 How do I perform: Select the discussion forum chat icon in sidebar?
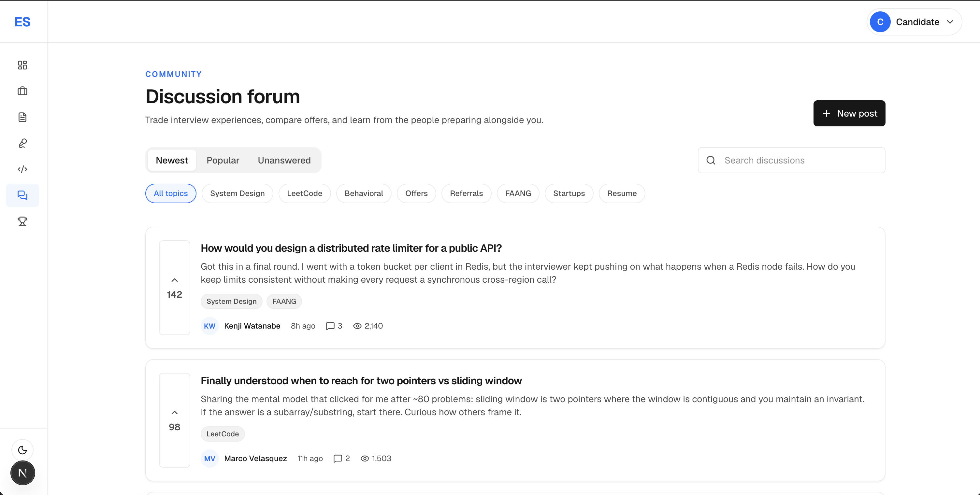click(x=22, y=195)
